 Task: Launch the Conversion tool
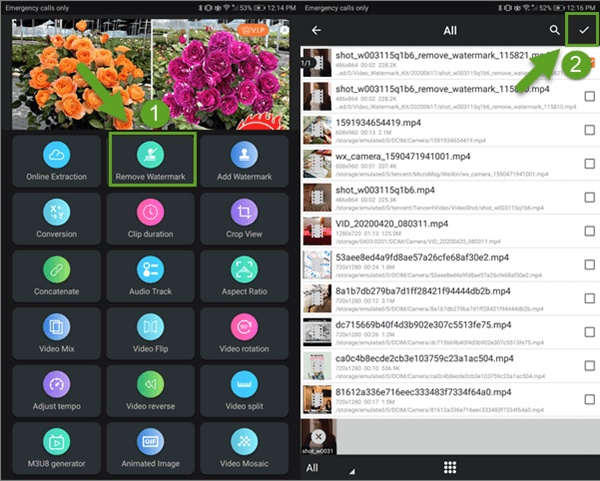[57, 218]
